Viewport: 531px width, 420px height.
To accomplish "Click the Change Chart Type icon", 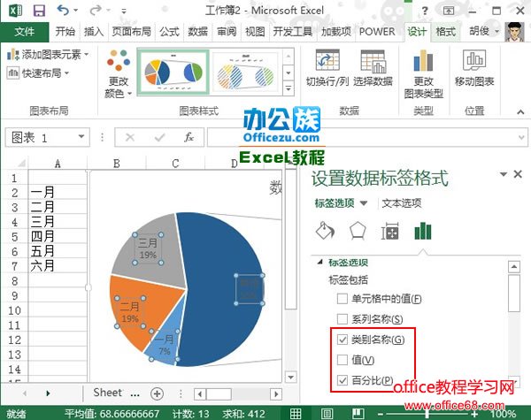I will pyautogui.click(x=423, y=60).
